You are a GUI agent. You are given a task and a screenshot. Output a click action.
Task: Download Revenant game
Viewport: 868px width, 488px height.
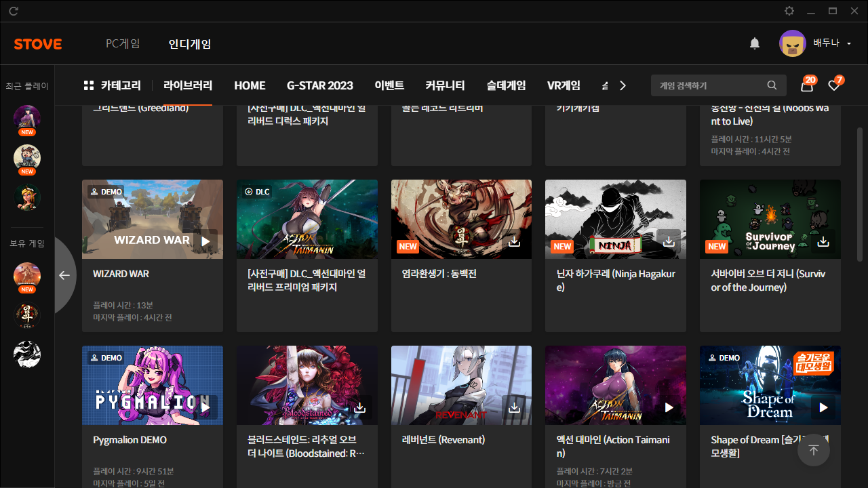coord(514,407)
